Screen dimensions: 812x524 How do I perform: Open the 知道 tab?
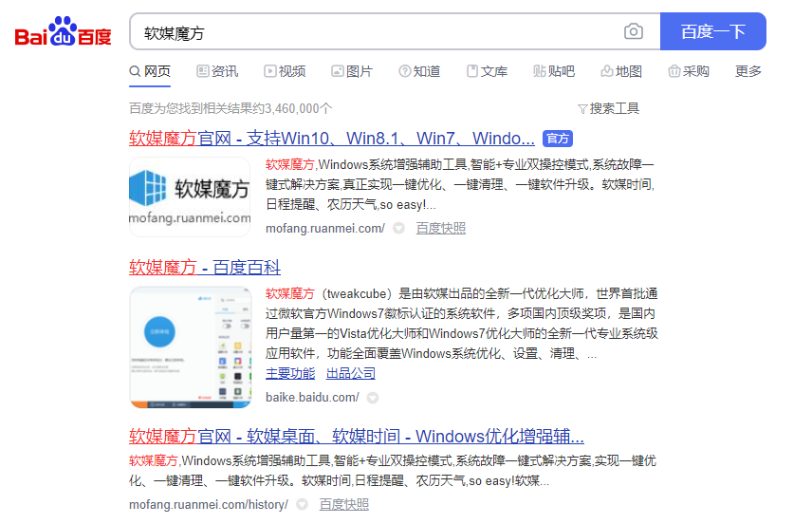click(419, 71)
